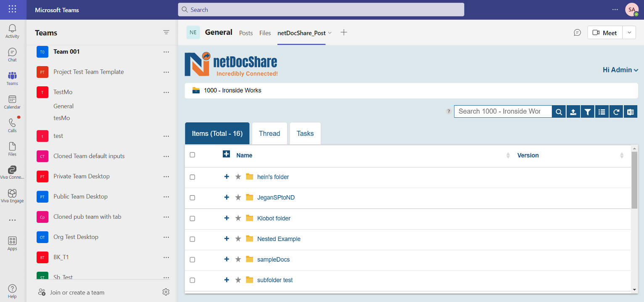Viewport: 644px width, 302px height.
Task: Launch Viva Connections
Action: pyautogui.click(x=12, y=172)
